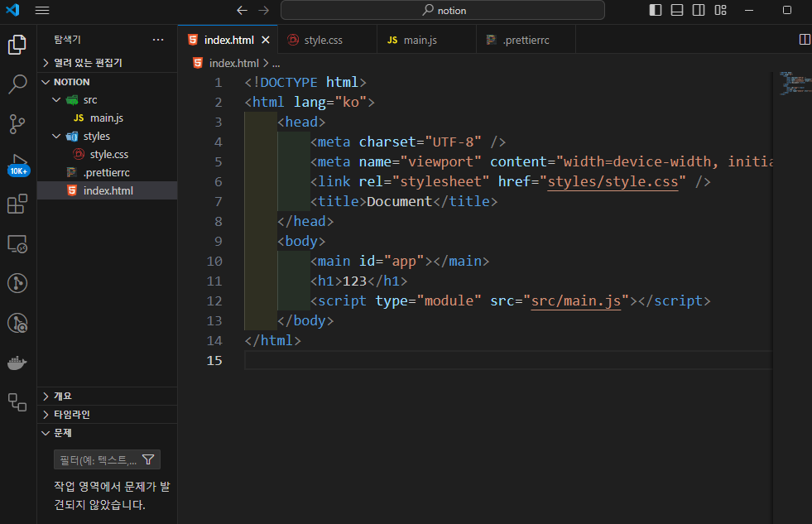Open main.js in the file tree
Image resolution: width=812 pixels, height=524 pixels.
108,118
